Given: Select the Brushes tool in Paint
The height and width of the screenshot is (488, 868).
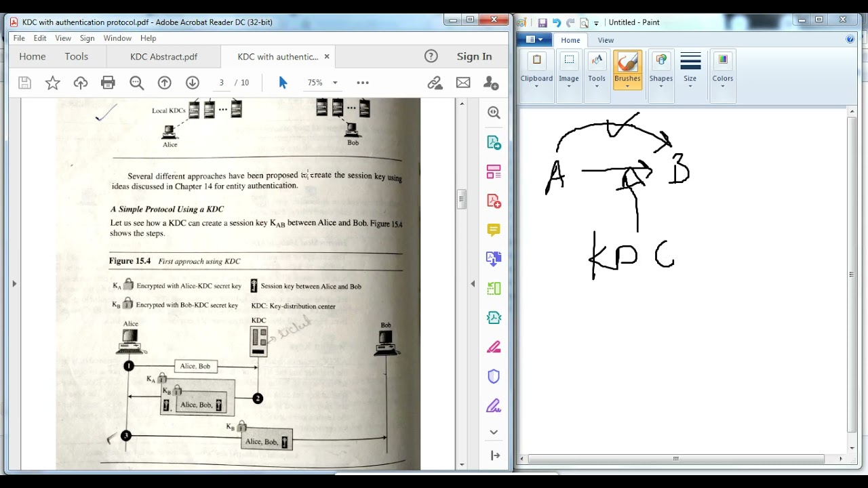Looking at the screenshot, I should click(x=627, y=69).
